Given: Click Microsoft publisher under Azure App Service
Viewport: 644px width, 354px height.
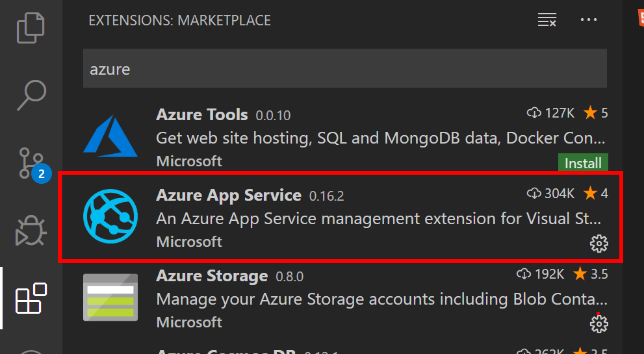Looking at the screenshot, I should (189, 242).
